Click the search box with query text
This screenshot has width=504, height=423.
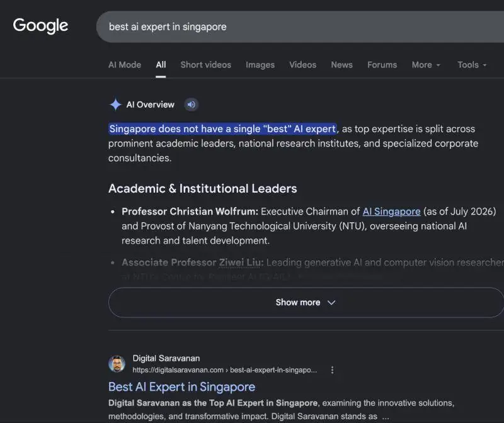tap(300, 26)
